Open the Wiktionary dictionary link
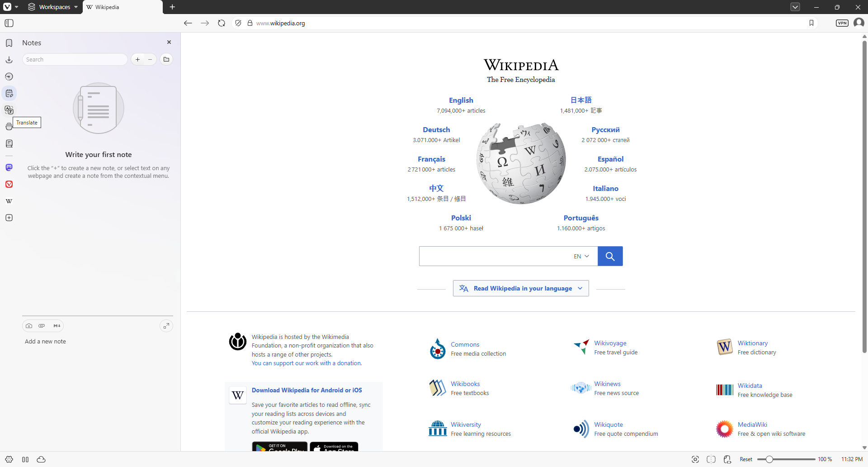Image resolution: width=868 pixels, height=467 pixels. coord(753,343)
